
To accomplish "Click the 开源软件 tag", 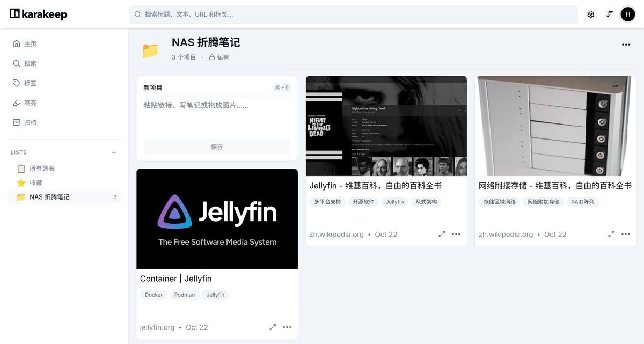I will pos(364,202).
